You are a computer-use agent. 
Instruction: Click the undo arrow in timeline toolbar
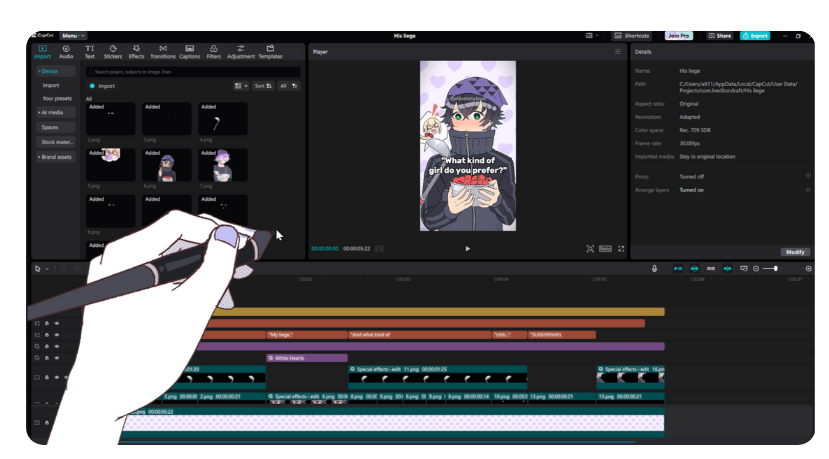[x=62, y=269]
